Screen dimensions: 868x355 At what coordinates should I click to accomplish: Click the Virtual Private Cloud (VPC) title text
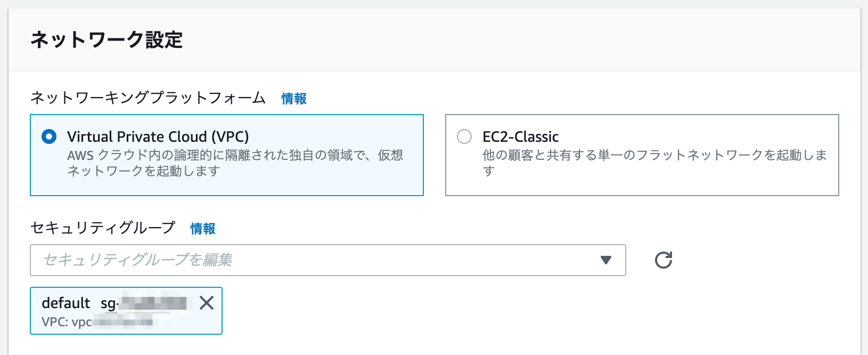point(158,136)
